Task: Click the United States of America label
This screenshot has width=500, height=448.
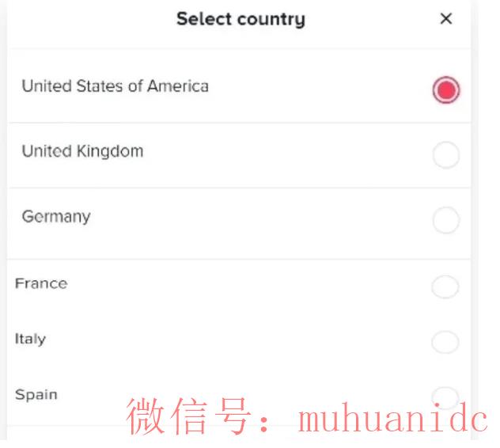Action: click(x=115, y=86)
